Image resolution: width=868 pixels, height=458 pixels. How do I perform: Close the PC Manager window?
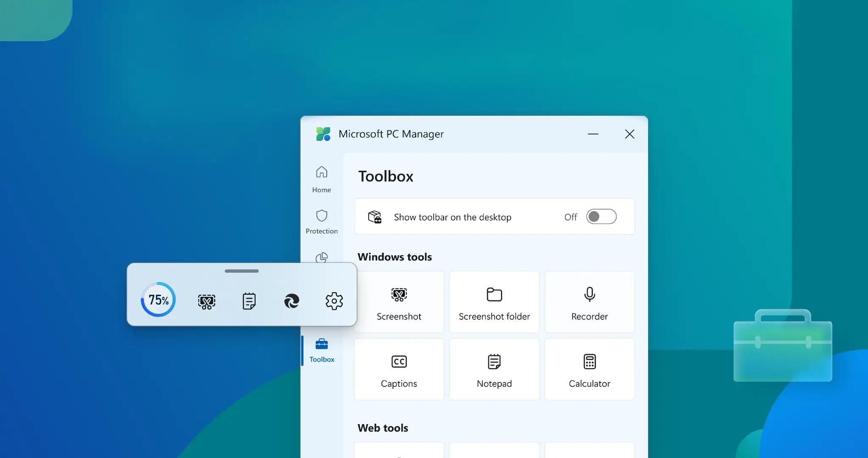coord(629,134)
